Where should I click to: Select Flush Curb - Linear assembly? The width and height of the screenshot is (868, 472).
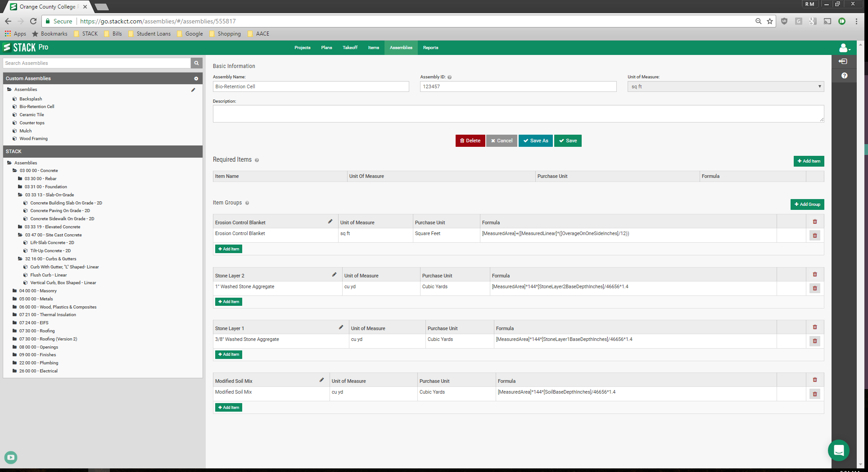click(48, 275)
